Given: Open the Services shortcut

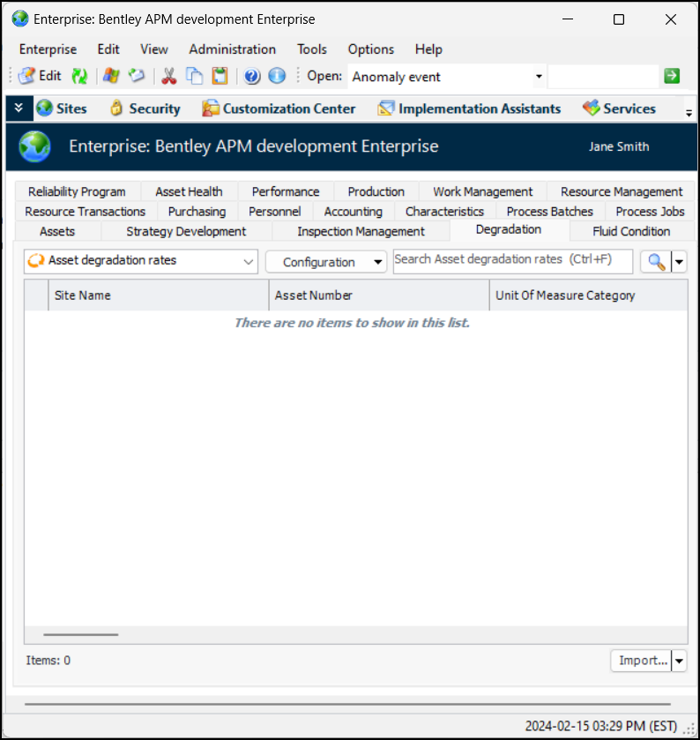Looking at the screenshot, I should (619, 108).
